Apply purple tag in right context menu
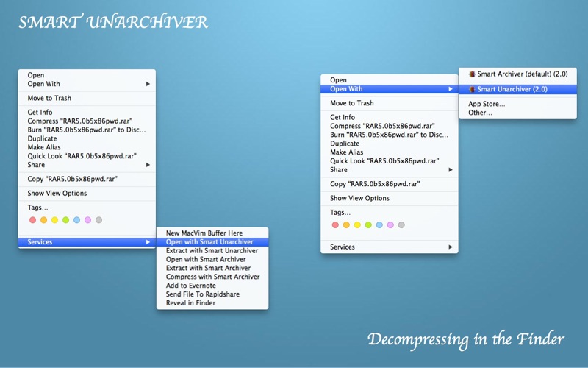The width and height of the screenshot is (588, 368). 390,225
